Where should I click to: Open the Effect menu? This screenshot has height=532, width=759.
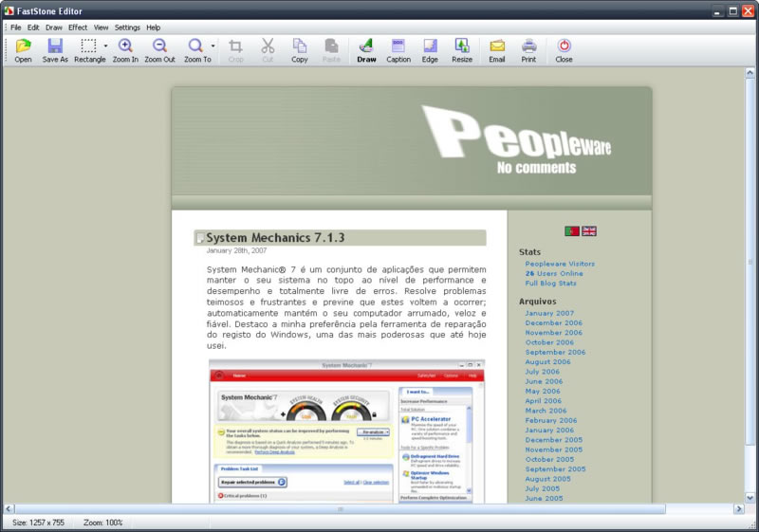point(78,28)
